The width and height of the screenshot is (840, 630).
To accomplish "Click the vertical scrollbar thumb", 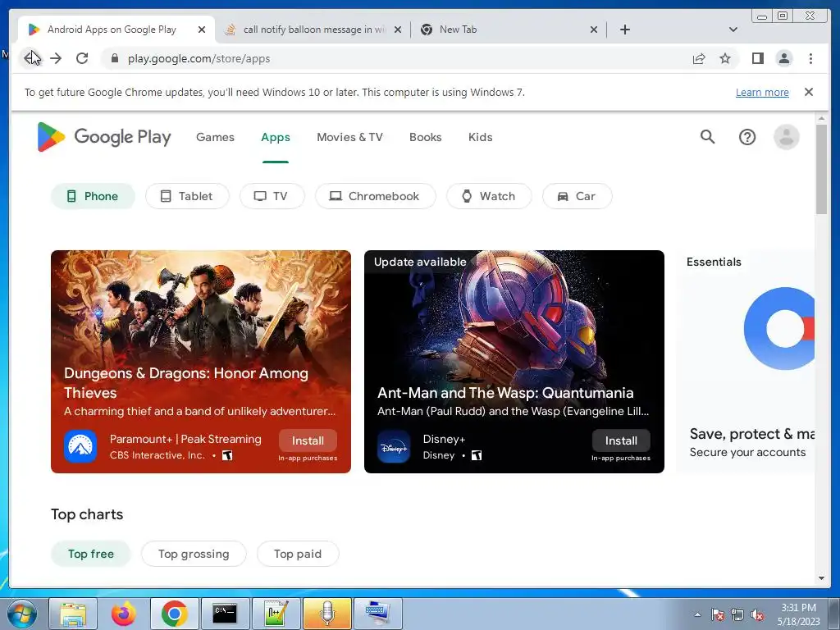I will point(821,169).
